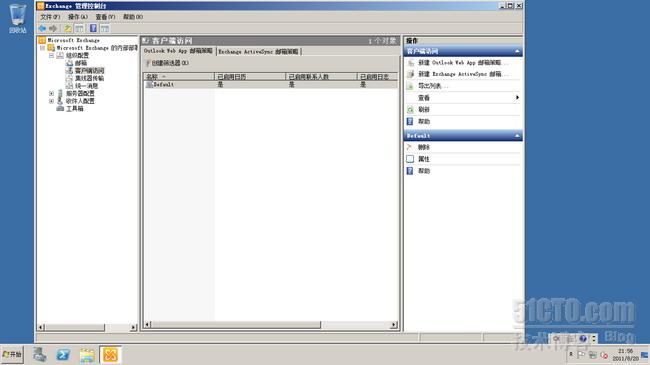Open the Recycle Bin desktop icon
This screenshot has height=365, width=650.
[17, 19]
